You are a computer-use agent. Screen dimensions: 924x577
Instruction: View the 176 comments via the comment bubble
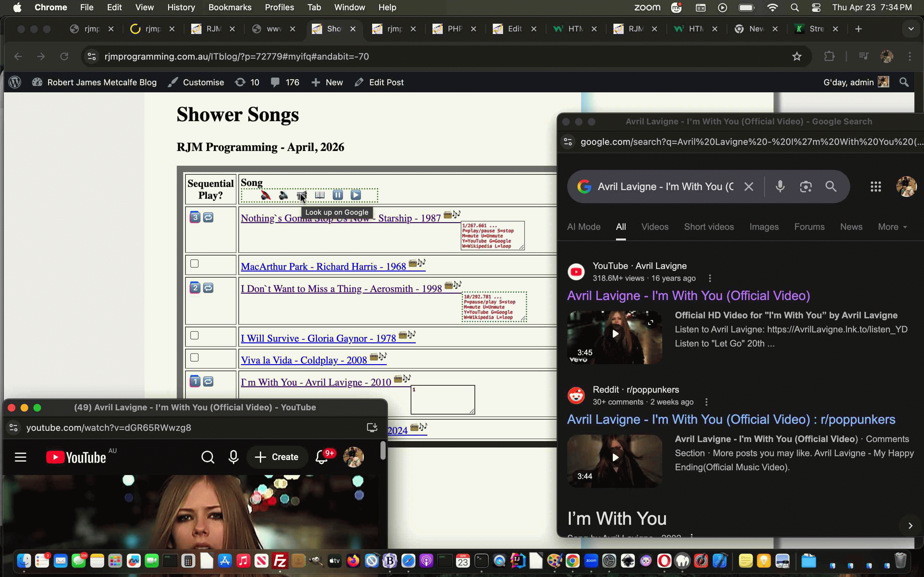(x=284, y=82)
